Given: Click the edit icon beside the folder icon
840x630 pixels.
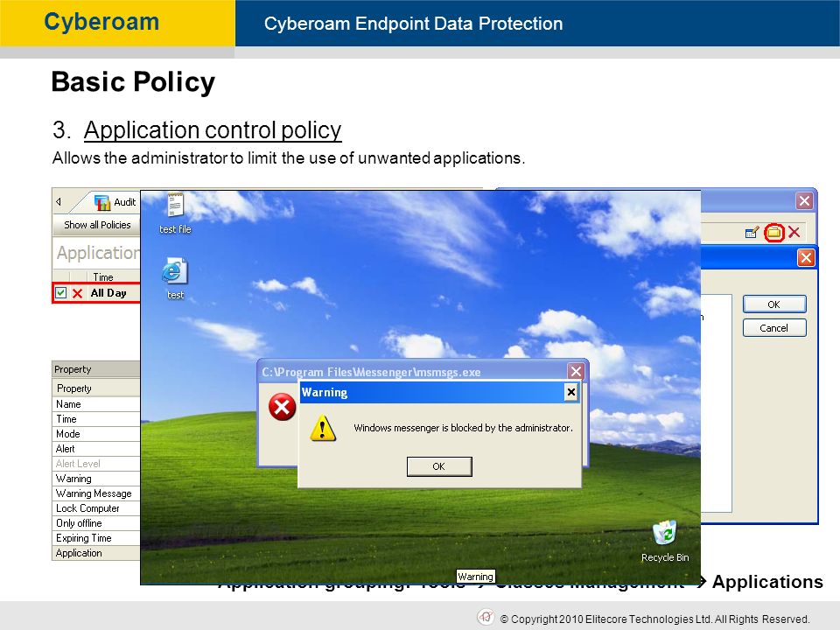Looking at the screenshot, I should [752, 233].
